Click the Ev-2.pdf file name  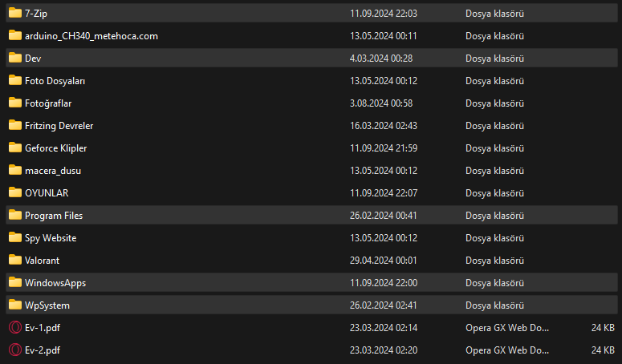coord(43,350)
